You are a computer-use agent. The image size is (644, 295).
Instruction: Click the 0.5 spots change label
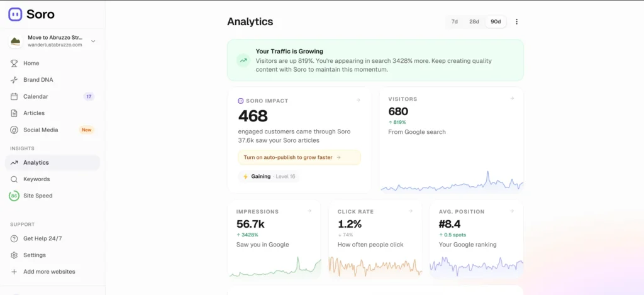coord(453,235)
